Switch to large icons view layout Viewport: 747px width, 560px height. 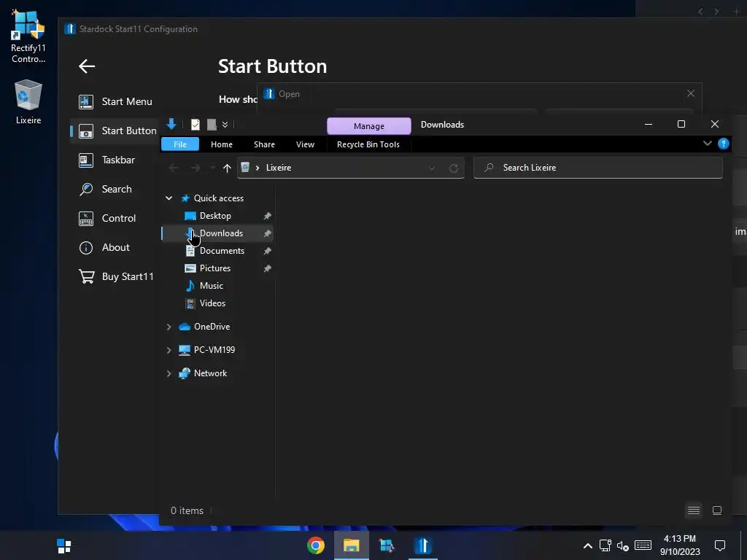[x=716, y=510]
